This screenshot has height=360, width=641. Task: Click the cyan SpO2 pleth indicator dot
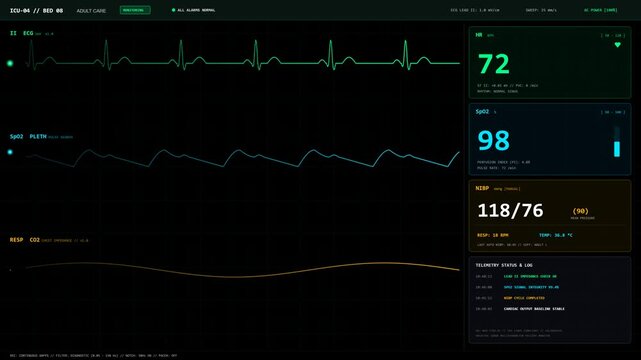[10, 152]
